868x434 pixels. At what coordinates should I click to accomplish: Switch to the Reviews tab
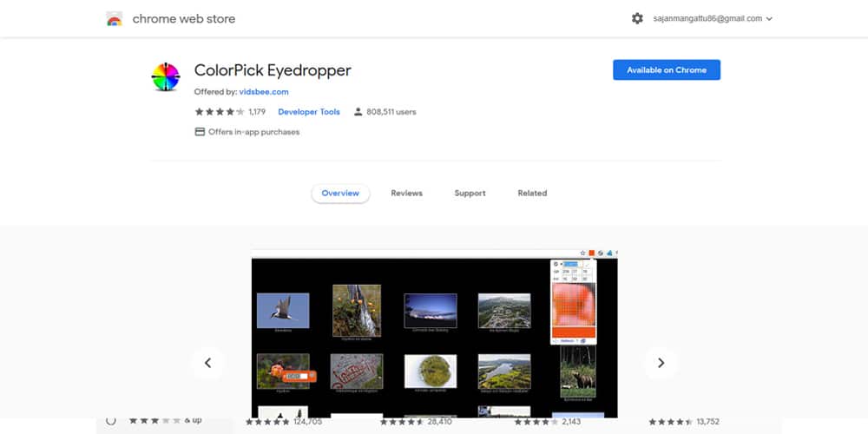(406, 194)
